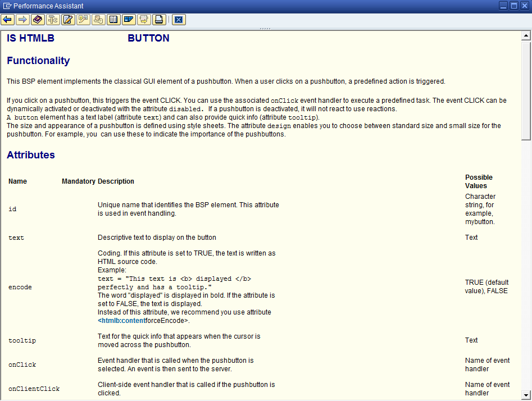Click the blue X close icon in toolbar

click(x=179, y=20)
